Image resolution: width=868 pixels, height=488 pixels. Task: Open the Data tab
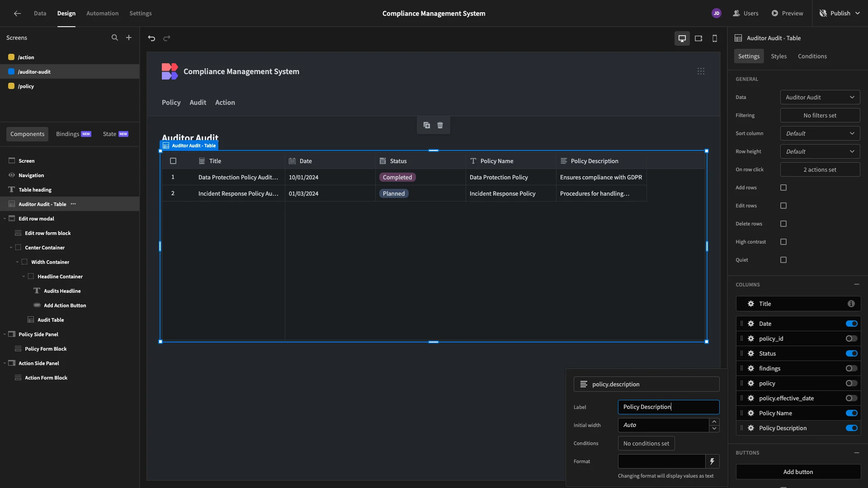coord(40,14)
